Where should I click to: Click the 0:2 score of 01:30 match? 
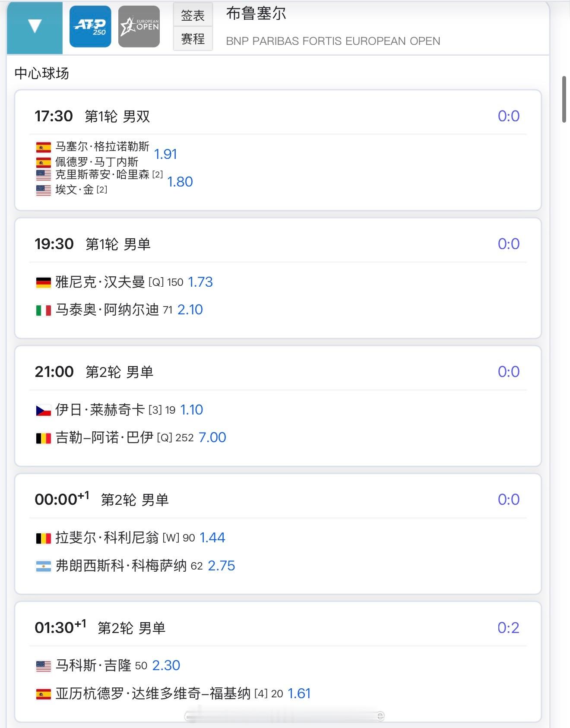tap(508, 628)
